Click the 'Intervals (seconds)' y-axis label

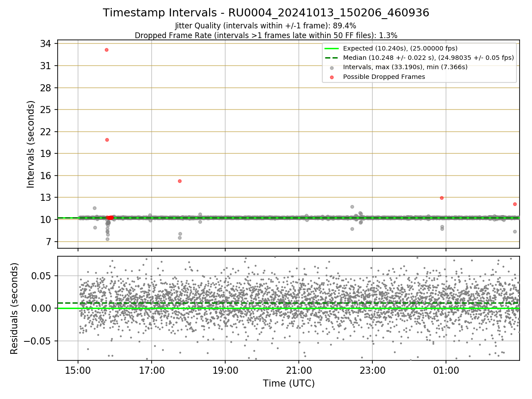[x=31, y=144]
